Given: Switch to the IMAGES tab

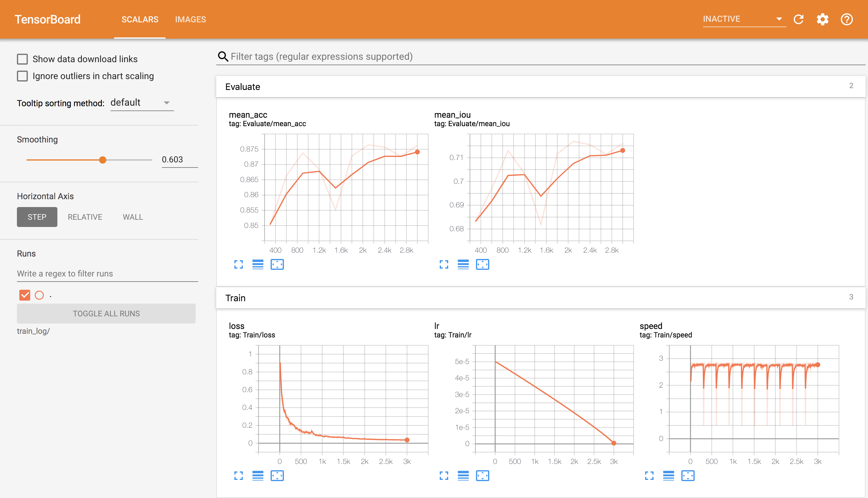Looking at the screenshot, I should tap(191, 20).
